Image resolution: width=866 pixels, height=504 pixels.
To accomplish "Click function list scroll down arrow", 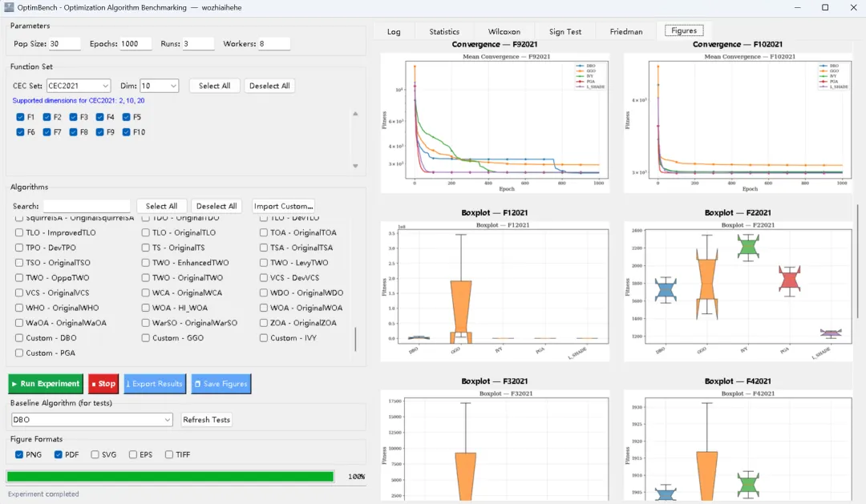I will [355, 166].
